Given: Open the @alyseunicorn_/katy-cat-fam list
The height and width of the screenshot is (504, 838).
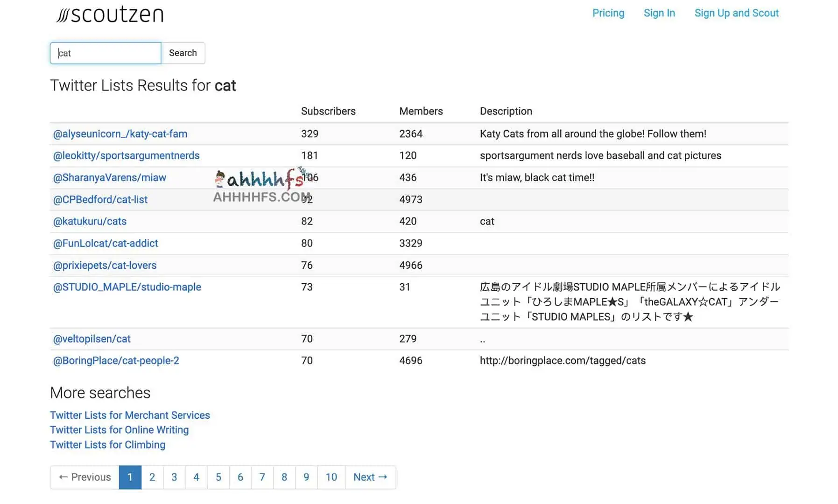Looking at the screenshot, I should click(x=120, y=134).
